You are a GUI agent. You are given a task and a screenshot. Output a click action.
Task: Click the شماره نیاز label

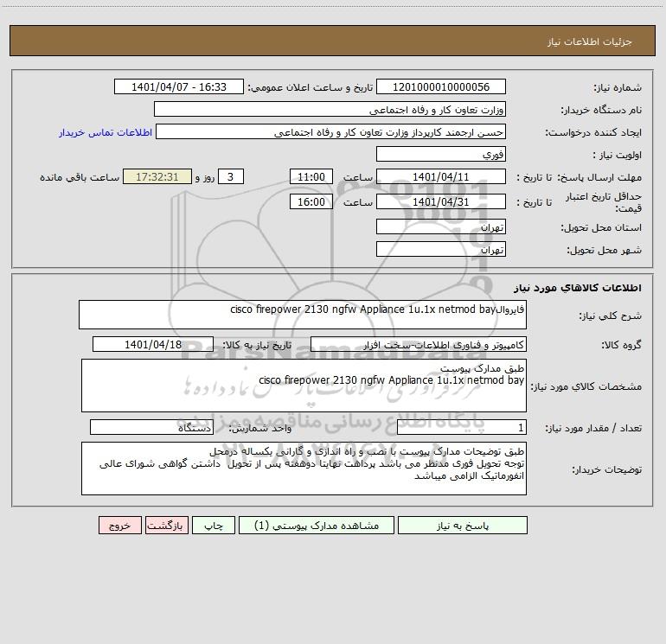(x=618, y=88)
